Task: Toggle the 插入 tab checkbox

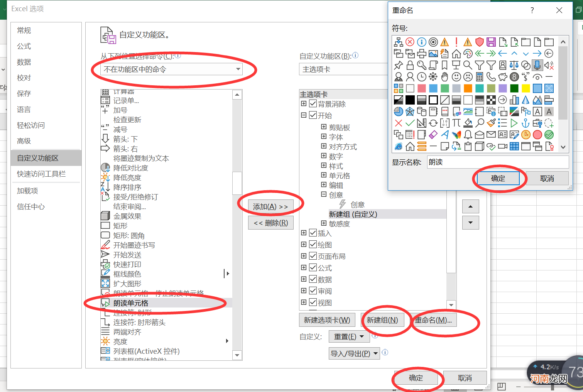Action: [313, 233]
